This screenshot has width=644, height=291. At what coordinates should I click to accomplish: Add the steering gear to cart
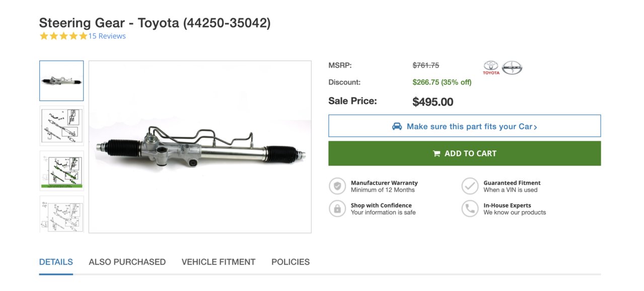click(464, 153)
